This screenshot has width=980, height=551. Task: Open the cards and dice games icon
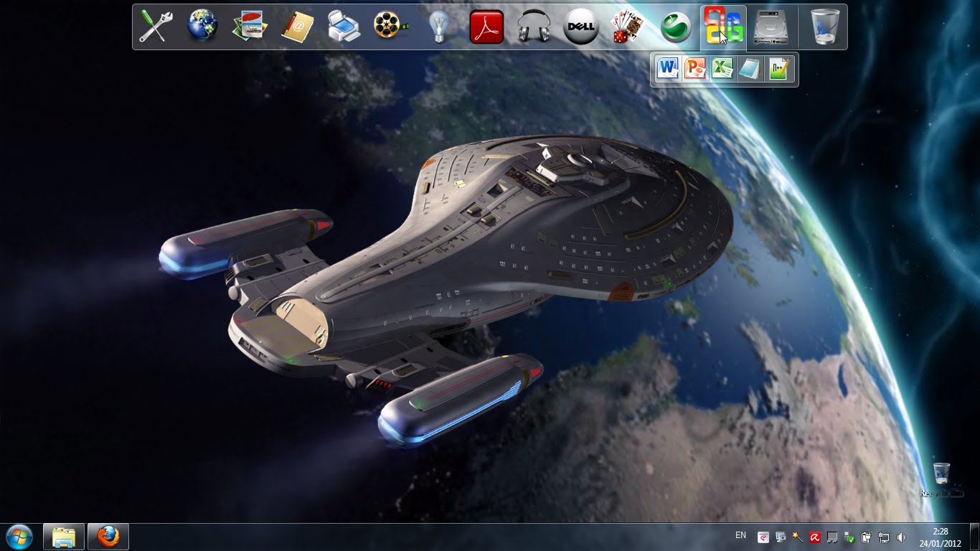628,27
